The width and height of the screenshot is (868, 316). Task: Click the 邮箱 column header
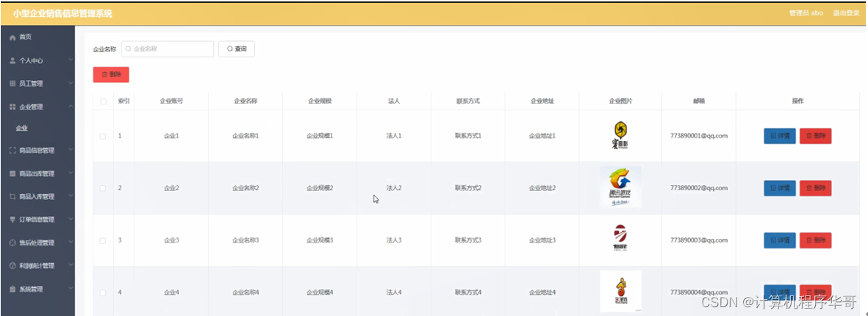(699, 101)
